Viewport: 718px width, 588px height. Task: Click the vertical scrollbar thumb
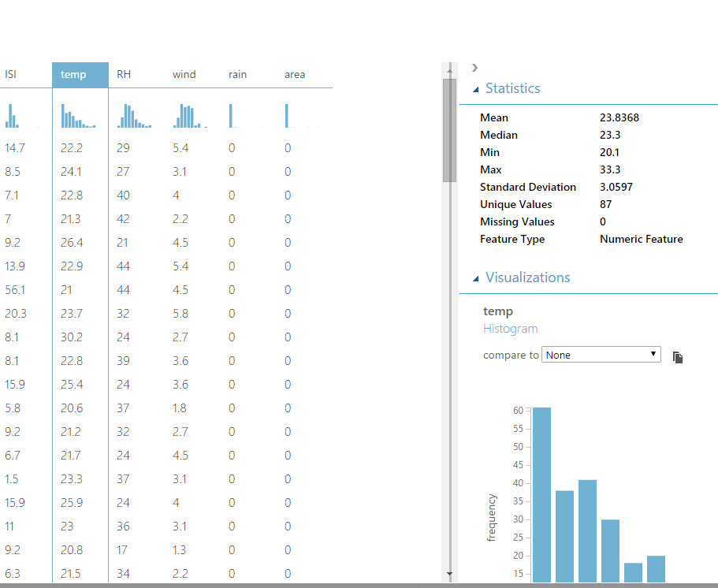pos(449,130)
